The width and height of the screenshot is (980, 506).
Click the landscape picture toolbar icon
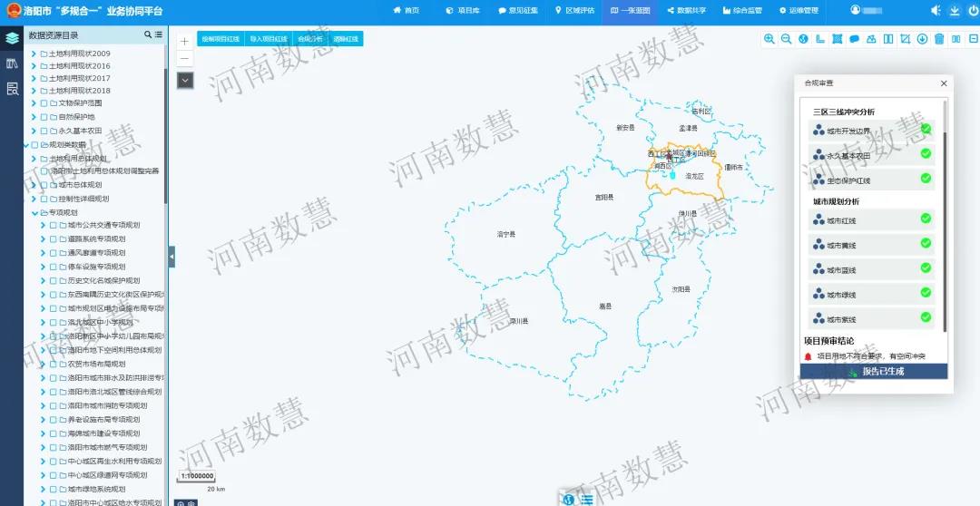[x=871, y=39]
